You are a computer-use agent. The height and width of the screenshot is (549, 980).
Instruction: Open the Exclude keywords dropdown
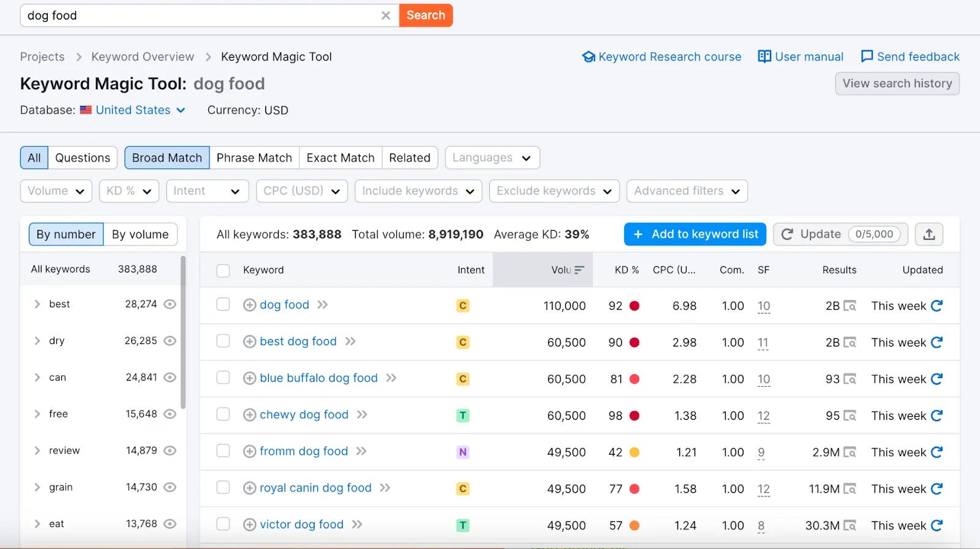pyautogui.click(x=554, y=191)
